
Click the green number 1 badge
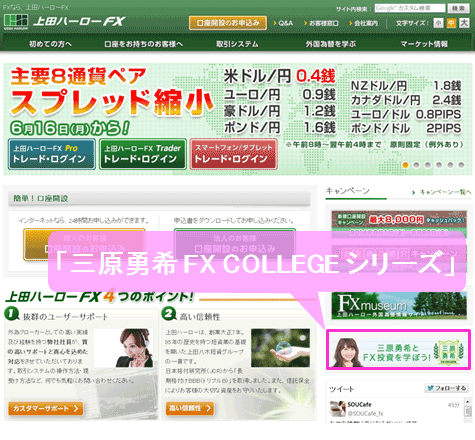click(12, 314)
